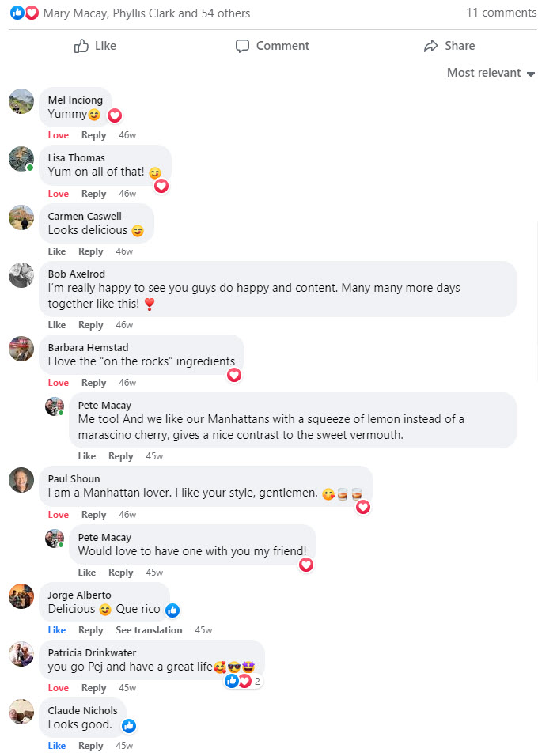538x756 pixels.
Task: Click the heart reaction on Pete Macay's reply
Action: click(306, 565)
